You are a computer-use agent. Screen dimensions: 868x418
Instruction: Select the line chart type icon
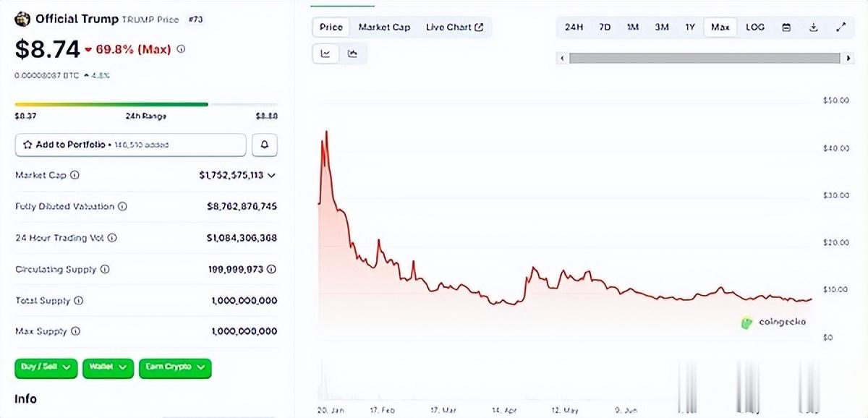point(325,54)
